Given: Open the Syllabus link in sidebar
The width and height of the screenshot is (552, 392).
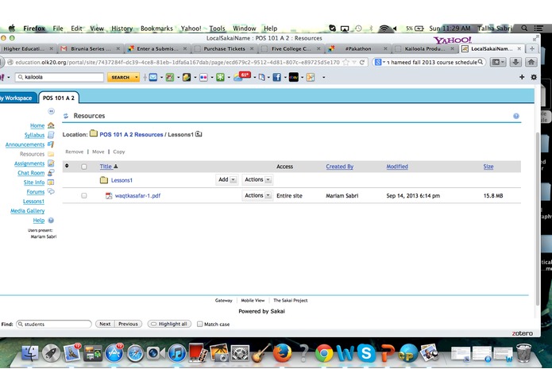Looking at the screenshot, I should pyautogui.click(x=34, y=135).
